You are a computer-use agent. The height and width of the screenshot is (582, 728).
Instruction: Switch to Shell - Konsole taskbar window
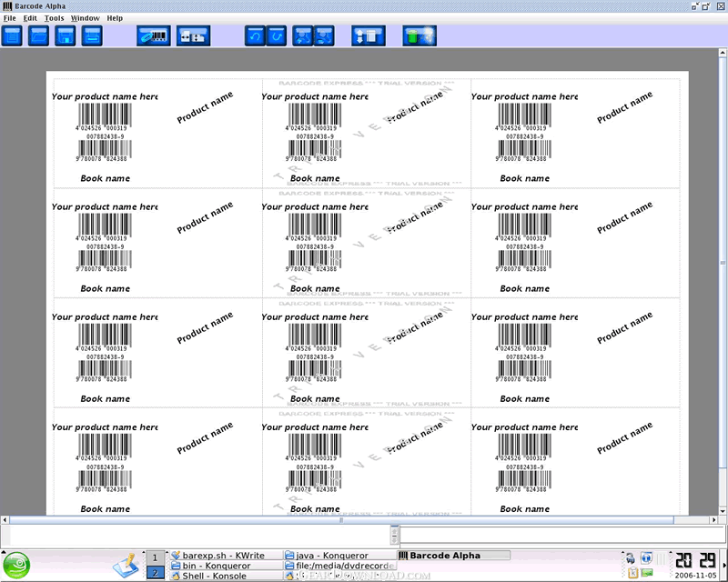click(x=226, y=576)
